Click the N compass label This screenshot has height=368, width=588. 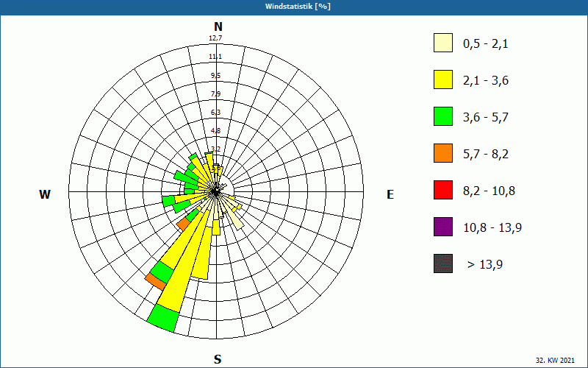218,26
